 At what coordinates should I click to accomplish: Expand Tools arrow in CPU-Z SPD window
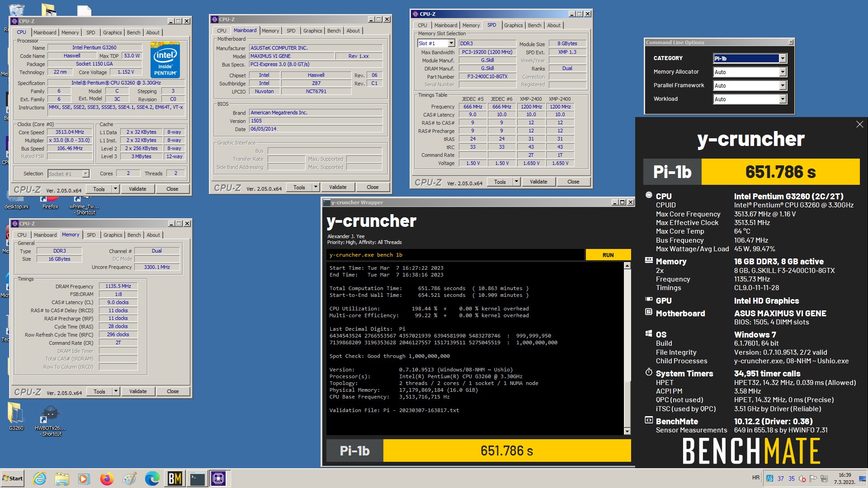point(516,182)
